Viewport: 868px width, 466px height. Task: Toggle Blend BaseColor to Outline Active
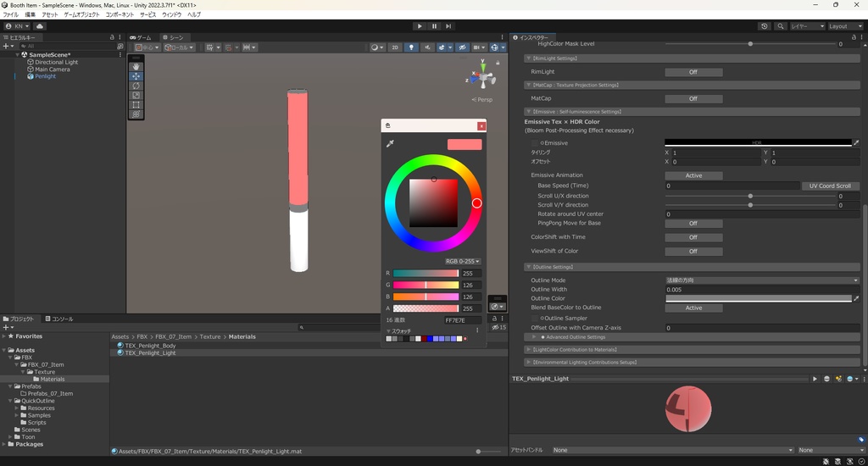(x=693, y=308)
